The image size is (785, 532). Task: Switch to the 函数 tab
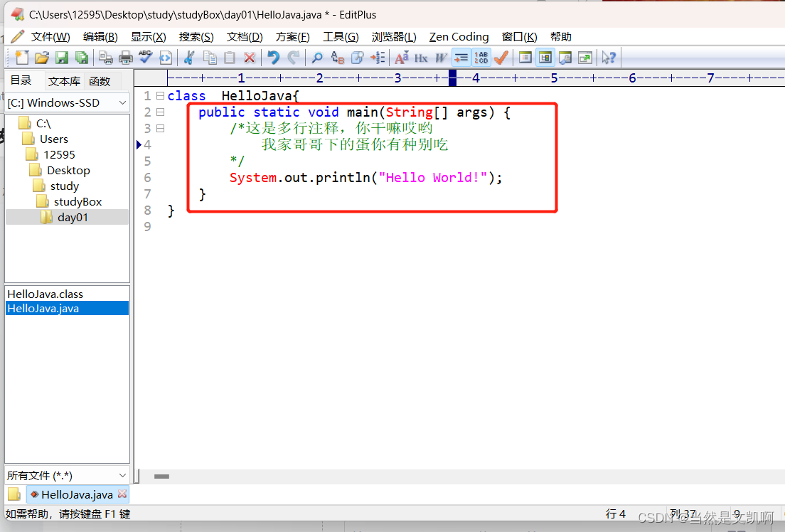click(100, 80)
